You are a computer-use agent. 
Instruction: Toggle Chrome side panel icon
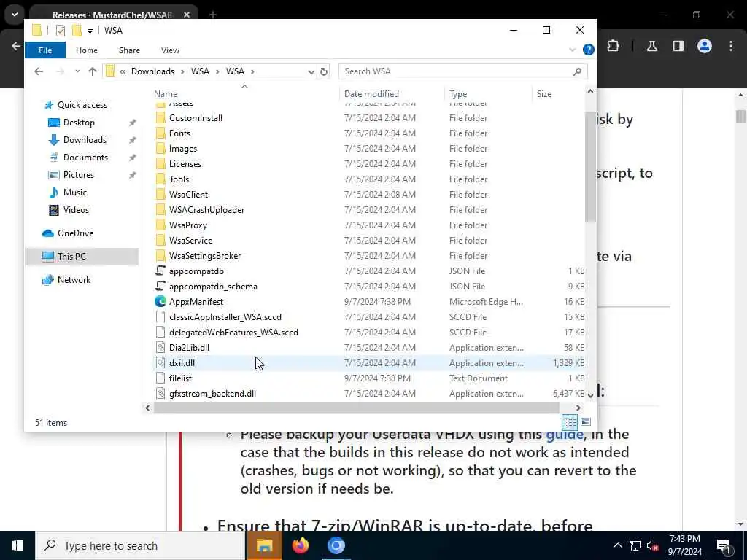coord(678,46)
